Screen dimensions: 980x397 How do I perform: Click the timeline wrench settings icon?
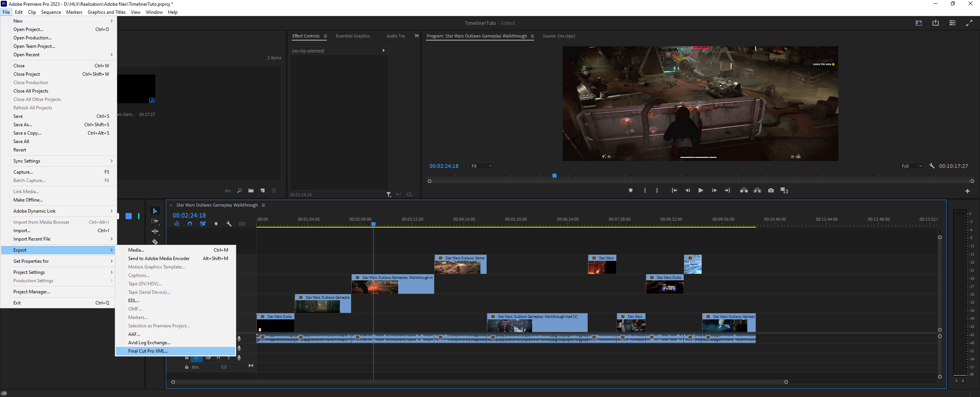tap(229, 224)
